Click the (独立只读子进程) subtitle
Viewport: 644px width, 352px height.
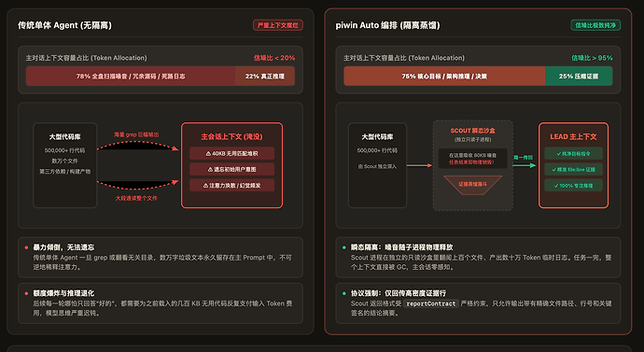472,140
